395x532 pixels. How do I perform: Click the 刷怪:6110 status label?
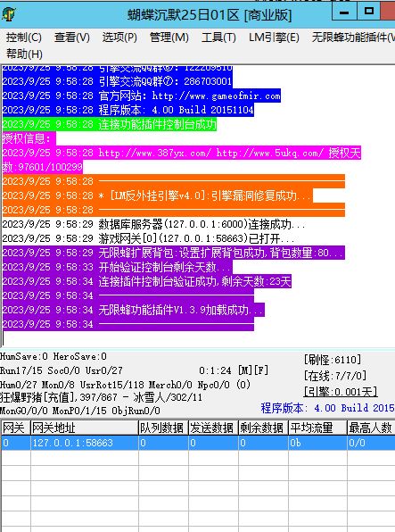click(x=333, y=360)
